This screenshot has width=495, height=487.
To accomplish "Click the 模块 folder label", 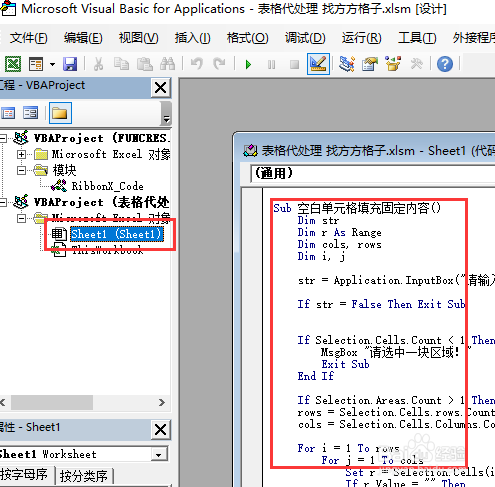I will (x=64, y=170).
